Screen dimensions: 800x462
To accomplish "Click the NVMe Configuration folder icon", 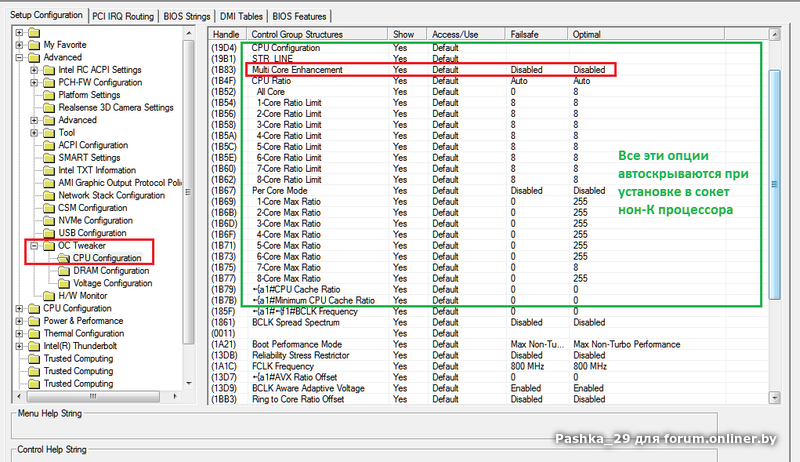I will click(x=50, y=220).
